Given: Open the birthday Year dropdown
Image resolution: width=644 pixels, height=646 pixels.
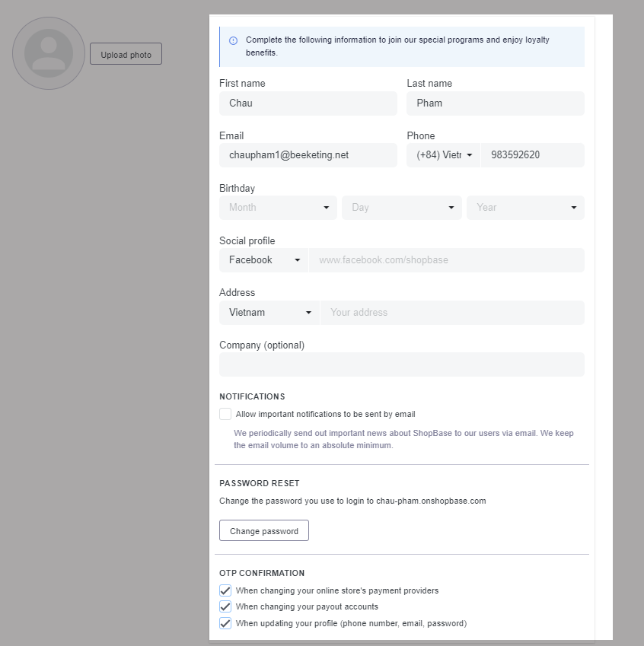Looking at the screenshot, I should click(525, 208).
